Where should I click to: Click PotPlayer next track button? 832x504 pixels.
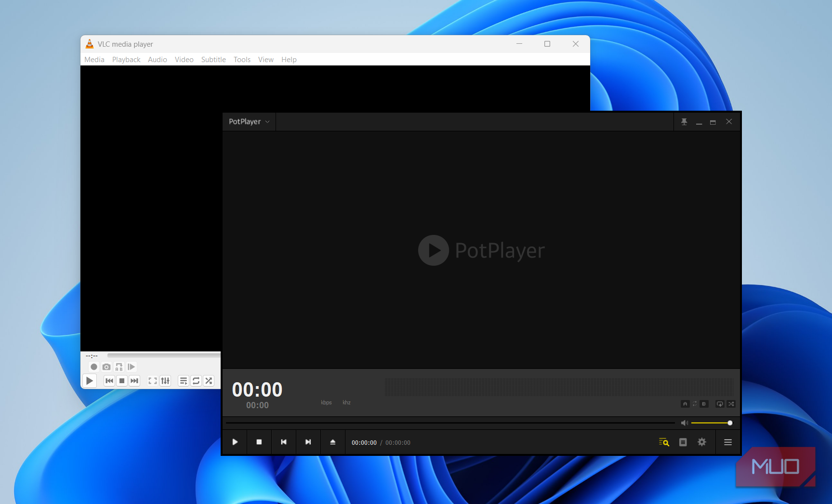(308, 442)
